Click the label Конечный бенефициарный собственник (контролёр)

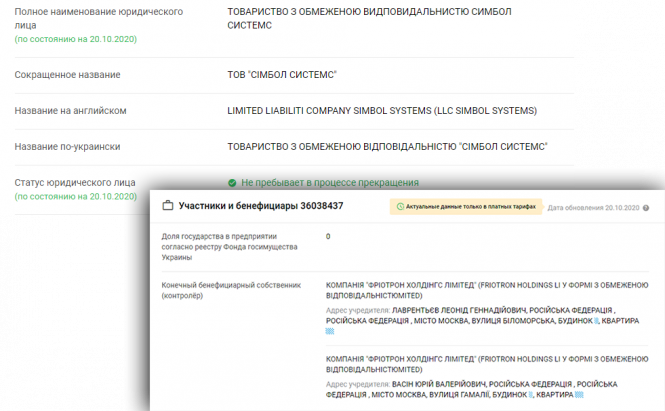click(231, 290)
